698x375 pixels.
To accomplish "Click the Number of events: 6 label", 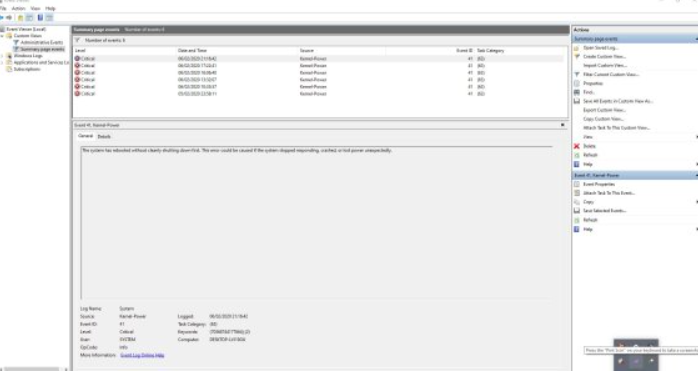I will click(105, 40).
